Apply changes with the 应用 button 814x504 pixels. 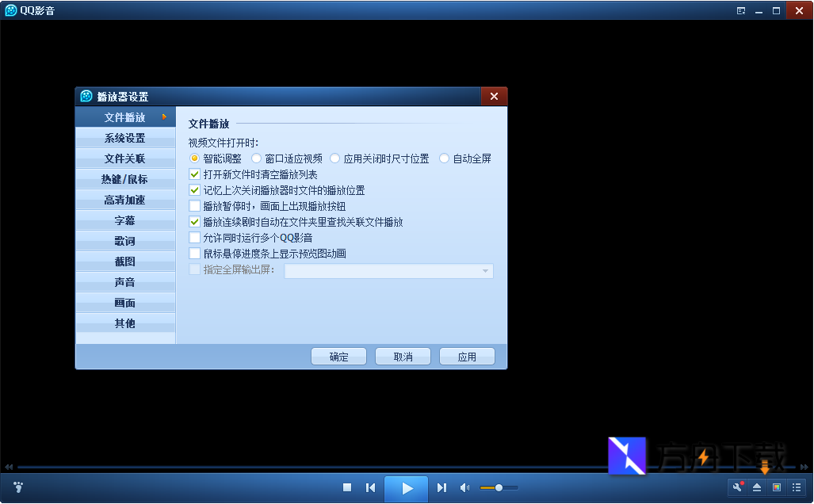pos(467,356)
